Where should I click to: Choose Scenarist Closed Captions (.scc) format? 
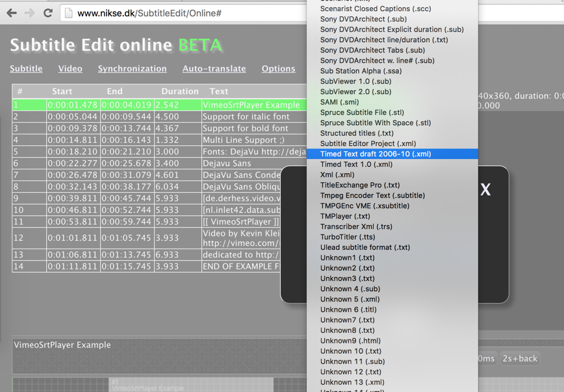[392, 8]
